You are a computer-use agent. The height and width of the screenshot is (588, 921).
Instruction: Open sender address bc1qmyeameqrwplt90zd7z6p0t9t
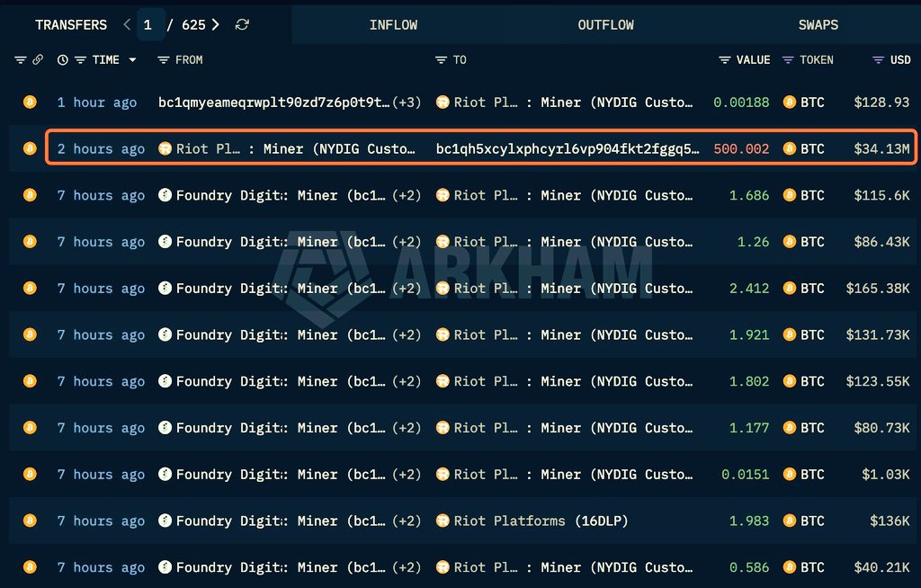[273, 102]
